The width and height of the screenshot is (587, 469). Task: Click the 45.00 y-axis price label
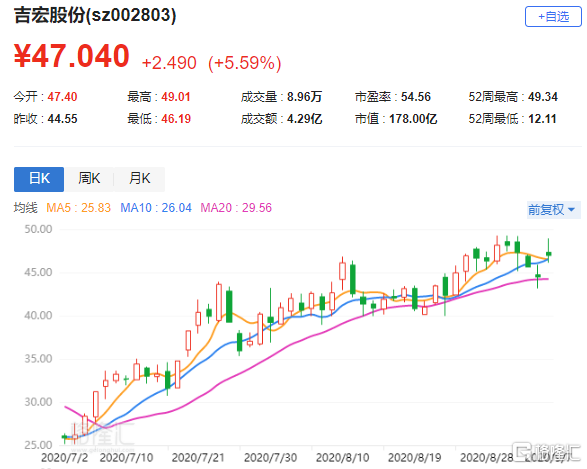pyautogui.click(x=38, y=272)
